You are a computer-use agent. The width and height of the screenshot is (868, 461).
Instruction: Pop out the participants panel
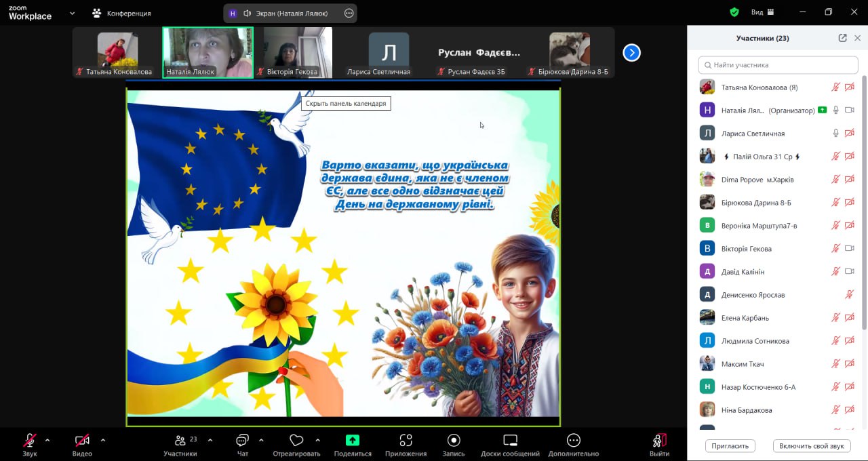(842, 38)
